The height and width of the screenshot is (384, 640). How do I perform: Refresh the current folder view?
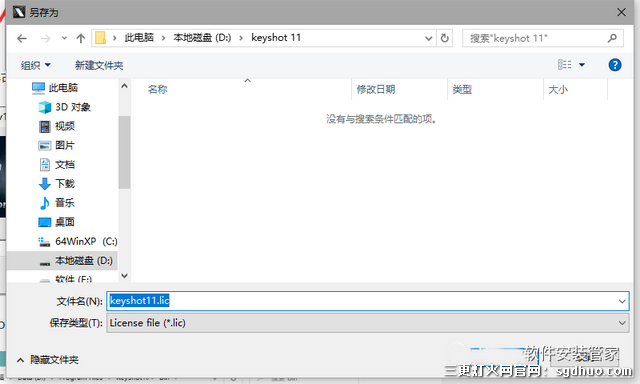click(444, 38)
